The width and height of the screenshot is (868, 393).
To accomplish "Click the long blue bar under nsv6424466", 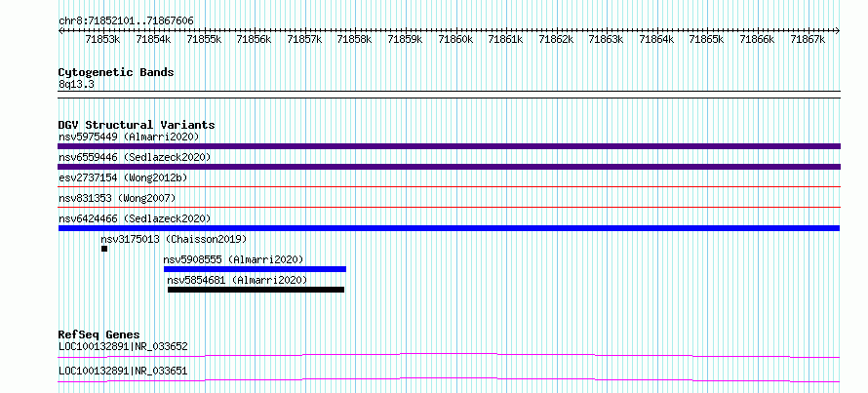I will 449,228.
